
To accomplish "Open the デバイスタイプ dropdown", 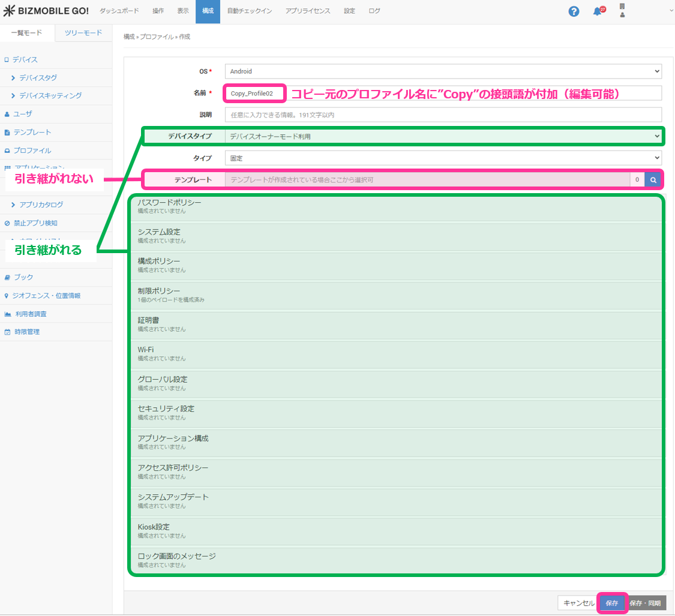I will [443, 137].
